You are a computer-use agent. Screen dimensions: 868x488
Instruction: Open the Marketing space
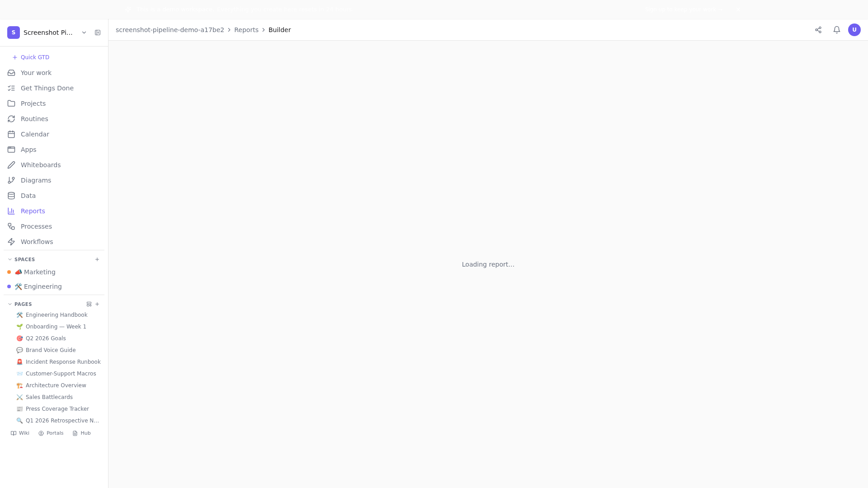[x=54, y=272]
